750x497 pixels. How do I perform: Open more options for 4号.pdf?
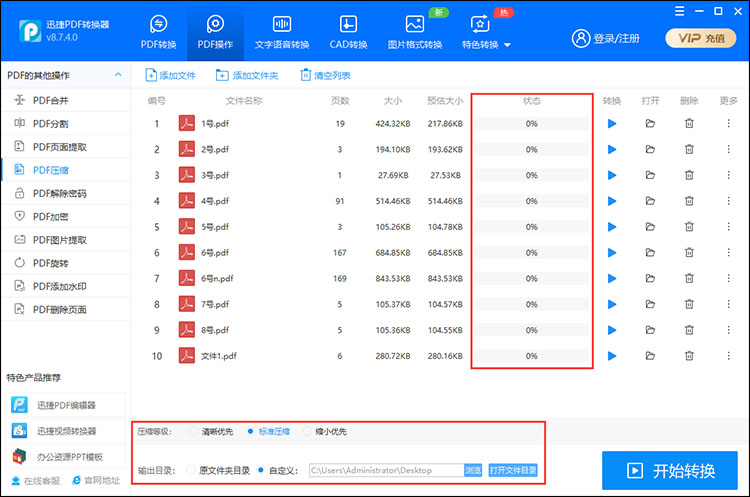(x=728, y=201)
